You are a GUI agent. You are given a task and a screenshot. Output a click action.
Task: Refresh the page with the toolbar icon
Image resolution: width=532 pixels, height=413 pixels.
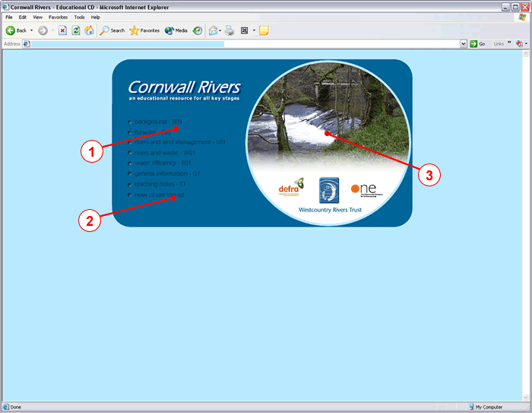(76, 30)
